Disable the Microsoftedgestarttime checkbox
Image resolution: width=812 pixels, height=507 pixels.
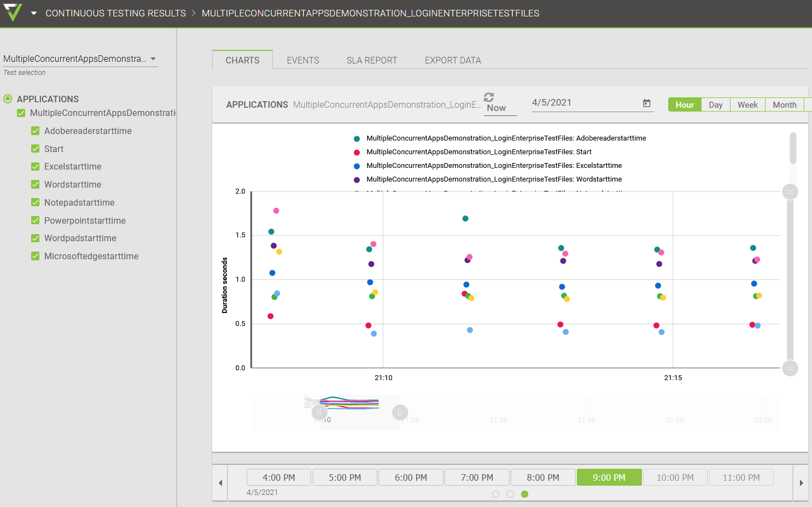point(36,256)
